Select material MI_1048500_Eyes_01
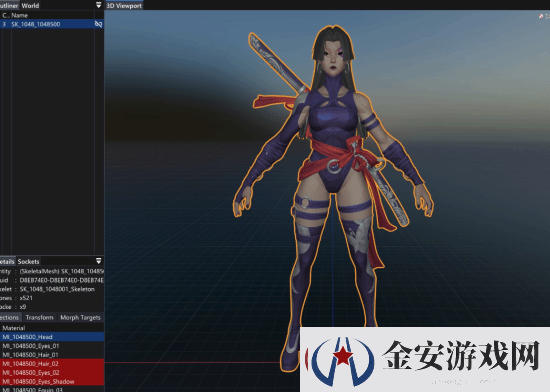The height and width of the screenshot is (392, 550). click(x=52, y=346)
